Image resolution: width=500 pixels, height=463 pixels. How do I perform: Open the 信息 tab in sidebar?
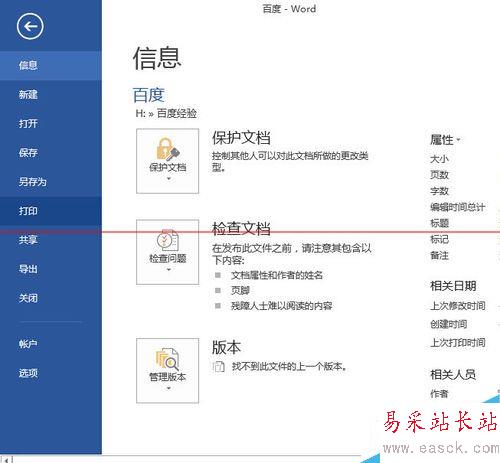pyautogui.click(x=51, y=65)
